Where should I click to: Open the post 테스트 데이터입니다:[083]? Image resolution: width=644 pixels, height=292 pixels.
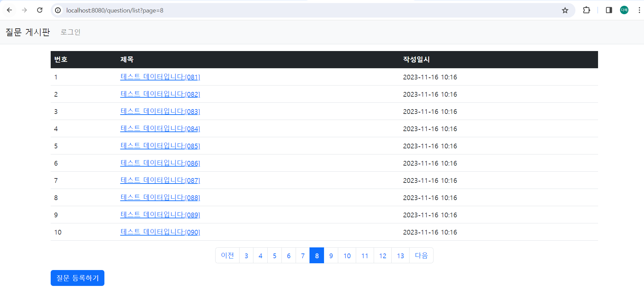point(160,112)
